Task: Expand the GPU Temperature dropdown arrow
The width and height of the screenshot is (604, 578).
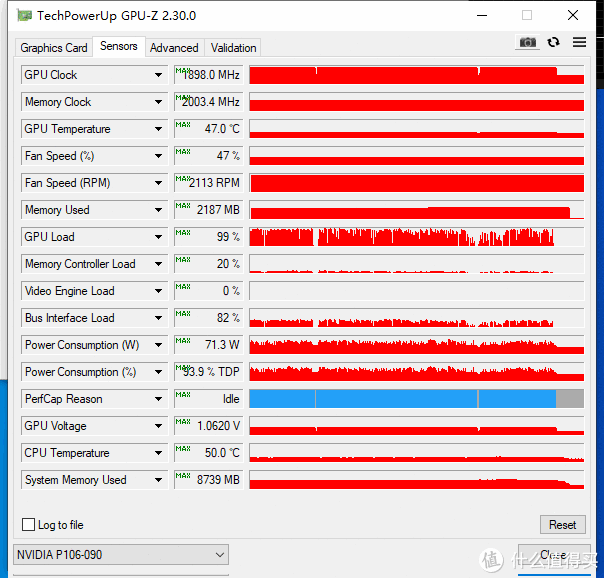Action: click(x=158, y=129)
